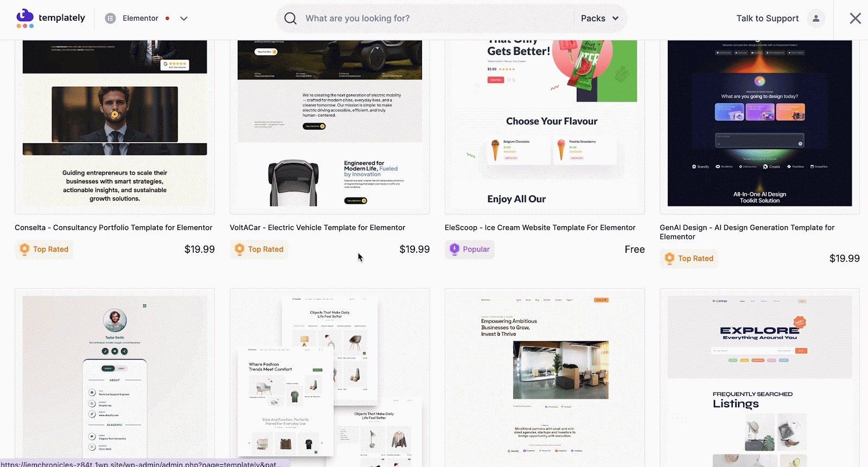This screenshot has height=467, width=868.
Task: Click the Templately cloud logo icon
Action: (25, 18)
